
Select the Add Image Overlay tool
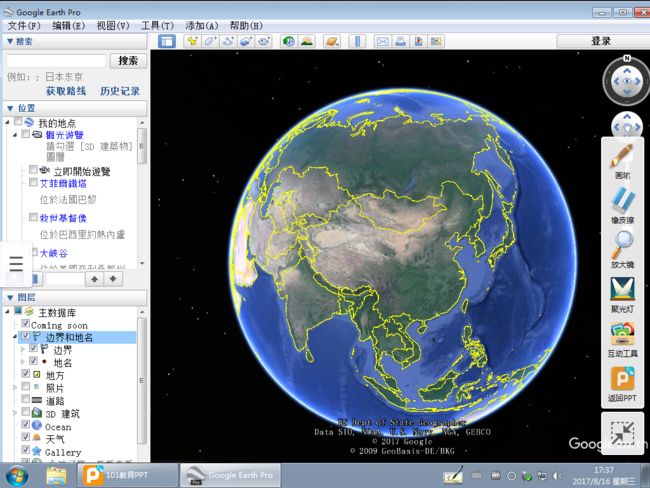246,41
